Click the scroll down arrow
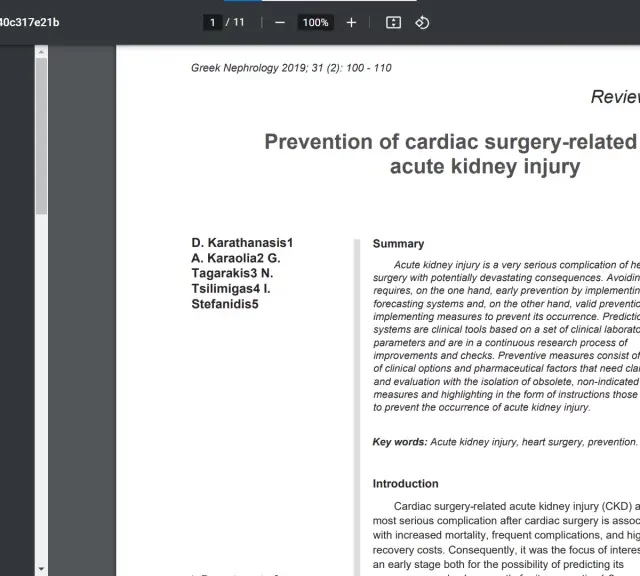This screenshot has height=576, width=640. tap(41, 569)
